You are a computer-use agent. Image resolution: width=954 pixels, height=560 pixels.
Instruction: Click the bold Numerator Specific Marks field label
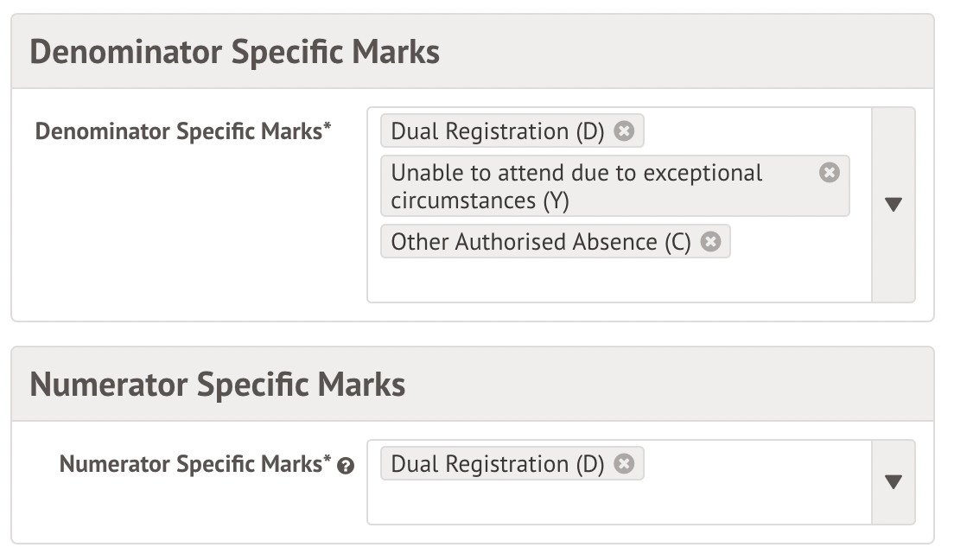(x=190, y=464)
